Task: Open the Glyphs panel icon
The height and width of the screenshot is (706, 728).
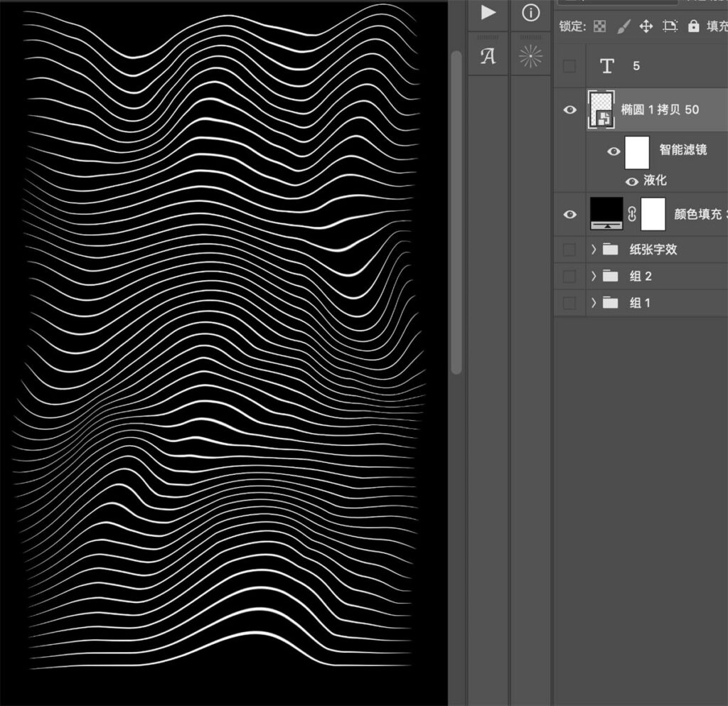Action: coord(488,57)
